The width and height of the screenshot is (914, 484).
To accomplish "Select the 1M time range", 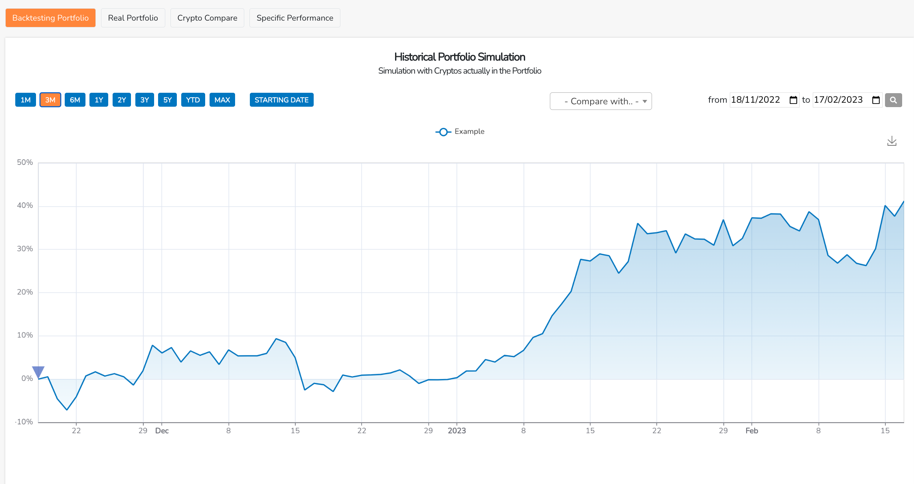I will point(25,100).
